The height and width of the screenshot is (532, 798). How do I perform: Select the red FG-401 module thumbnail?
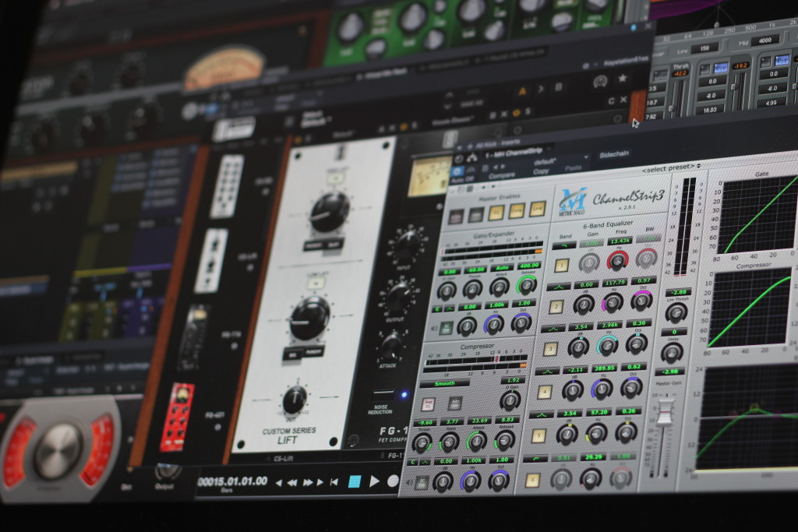pos(178,417)
